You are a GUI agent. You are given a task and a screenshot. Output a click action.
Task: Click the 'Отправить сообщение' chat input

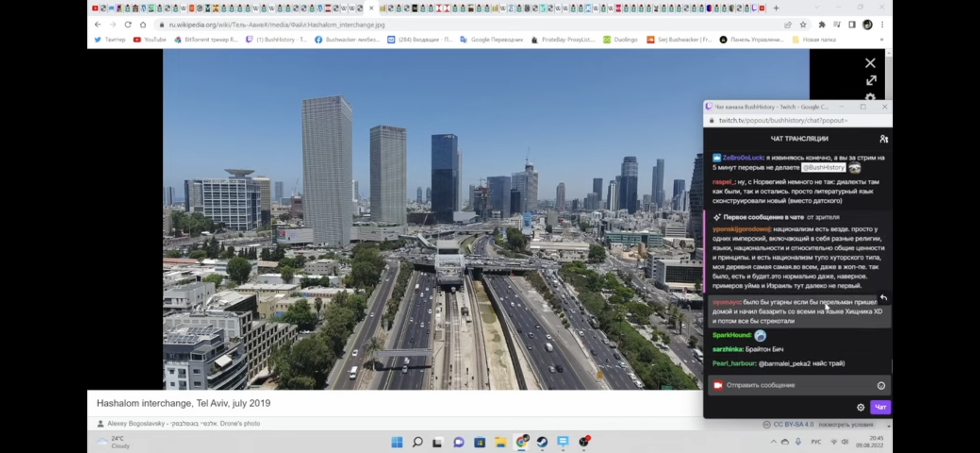tap(799, 385)
